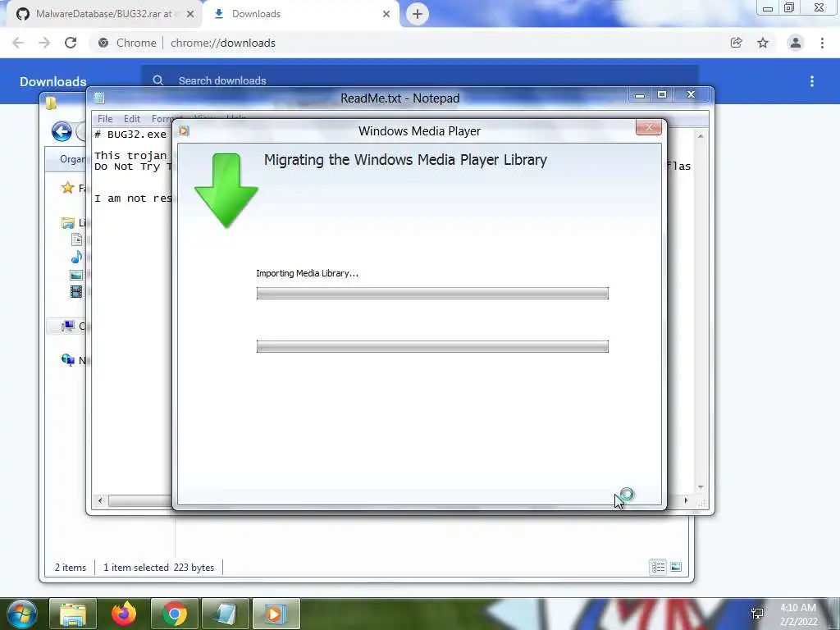Click the Windows Start button
Screen dimensions: 840x630
[x=22, y=614]
